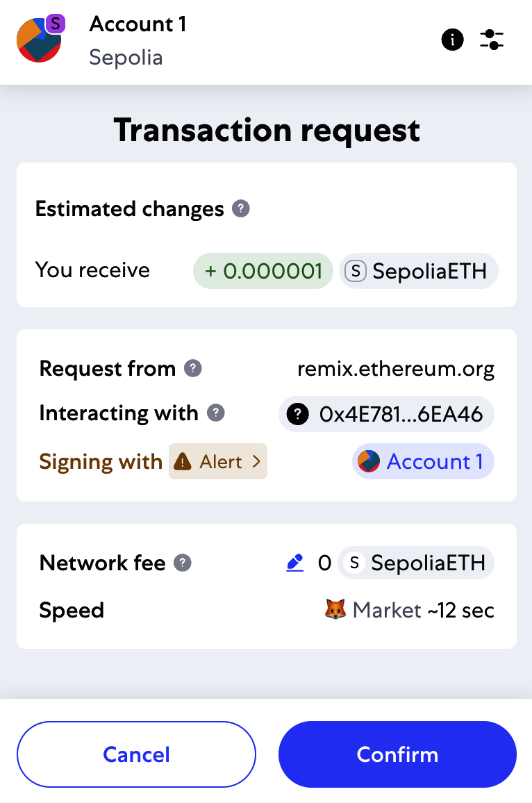The width and height of the screenshot is (532, 803).
Task: Click the Network fee question mark
Action: (x=181, y=563)
